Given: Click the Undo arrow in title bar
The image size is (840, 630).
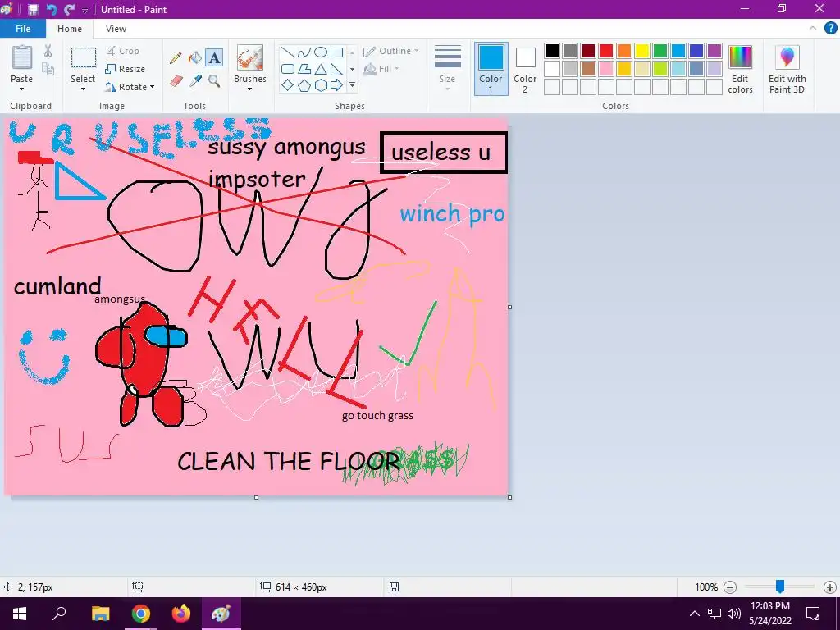Looking at the screenshot, I should tap(52, 9).
